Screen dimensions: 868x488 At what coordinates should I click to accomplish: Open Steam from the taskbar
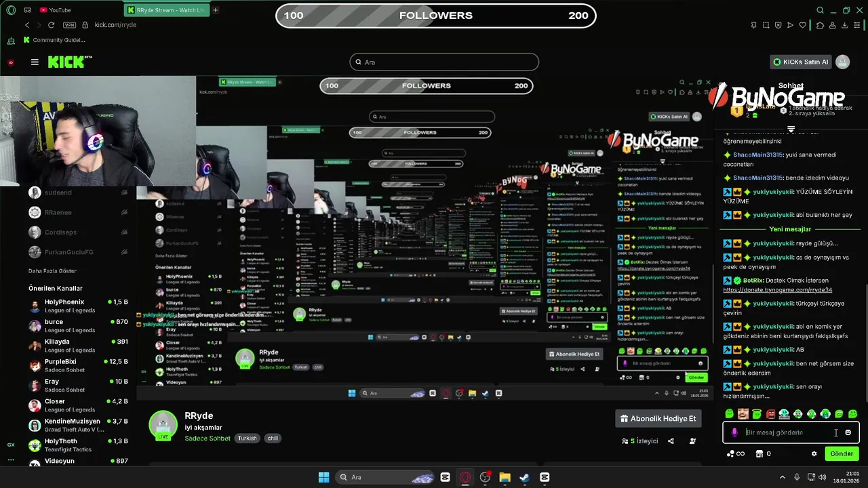[x=524, y=477]
